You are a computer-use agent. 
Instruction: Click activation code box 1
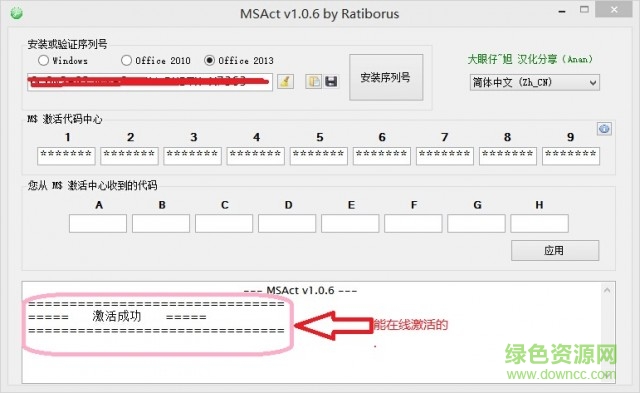(x=66, y=156)
